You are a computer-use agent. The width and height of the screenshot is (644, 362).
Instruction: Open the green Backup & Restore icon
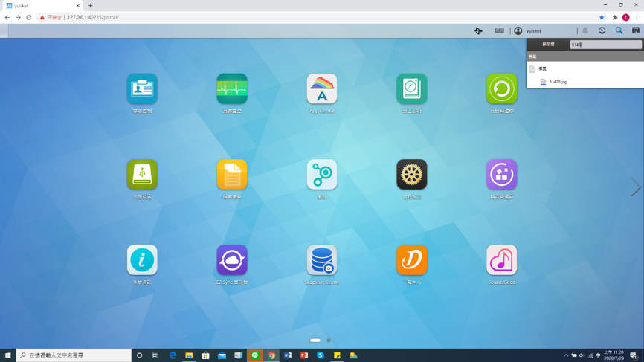pos(501,88)
